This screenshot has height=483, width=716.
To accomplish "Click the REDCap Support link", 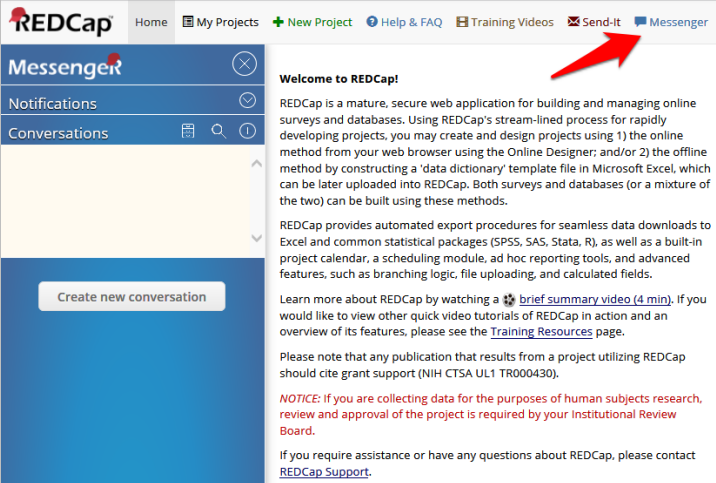I will pos(324,472).
